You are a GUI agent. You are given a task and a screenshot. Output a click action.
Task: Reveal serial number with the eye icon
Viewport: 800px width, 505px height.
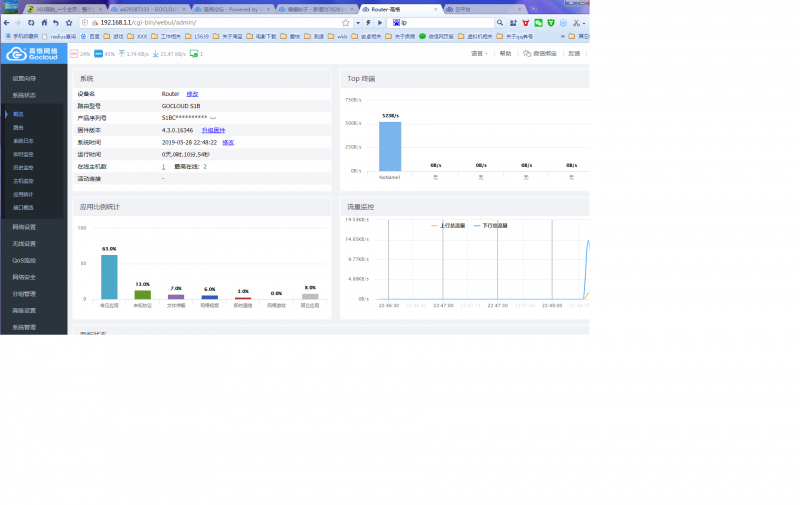[213, 118]
